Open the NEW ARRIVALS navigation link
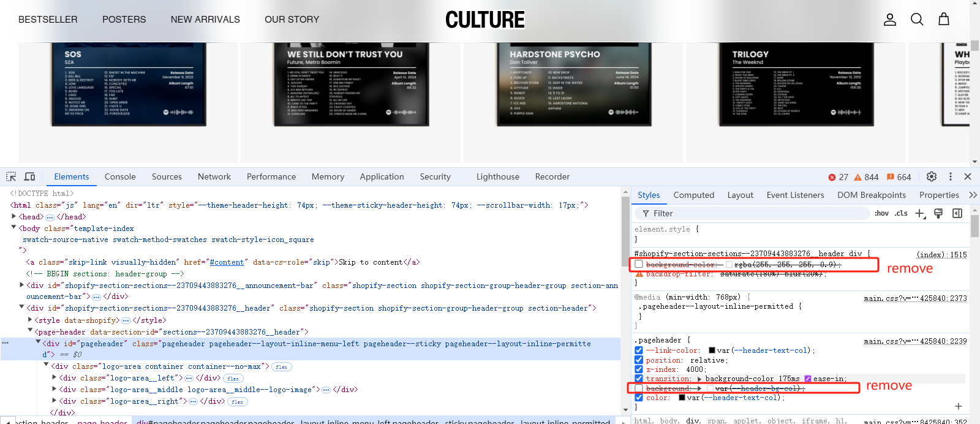 [205, 20]
